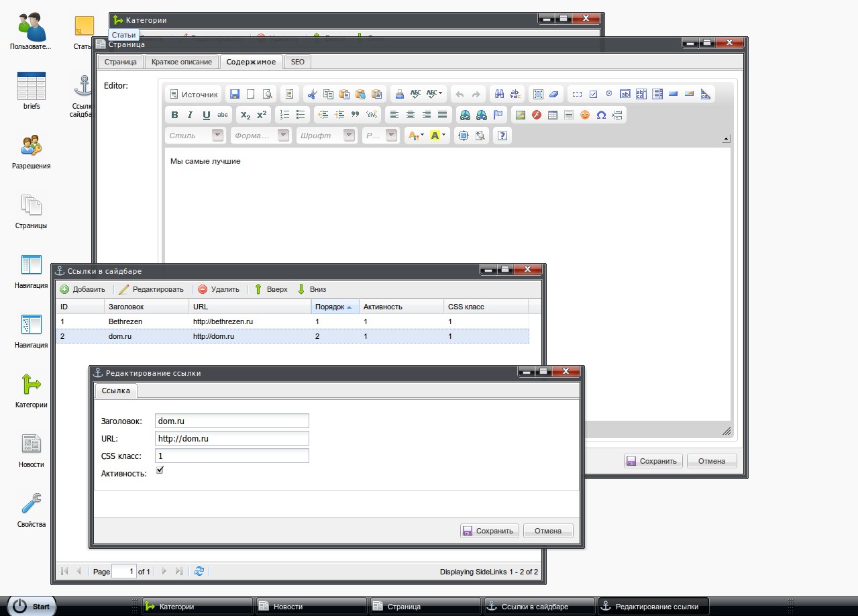This screenshot has width=858, height=616.
Task: Click the Start button
Action: pyautogui.click(x=31, y=607)
